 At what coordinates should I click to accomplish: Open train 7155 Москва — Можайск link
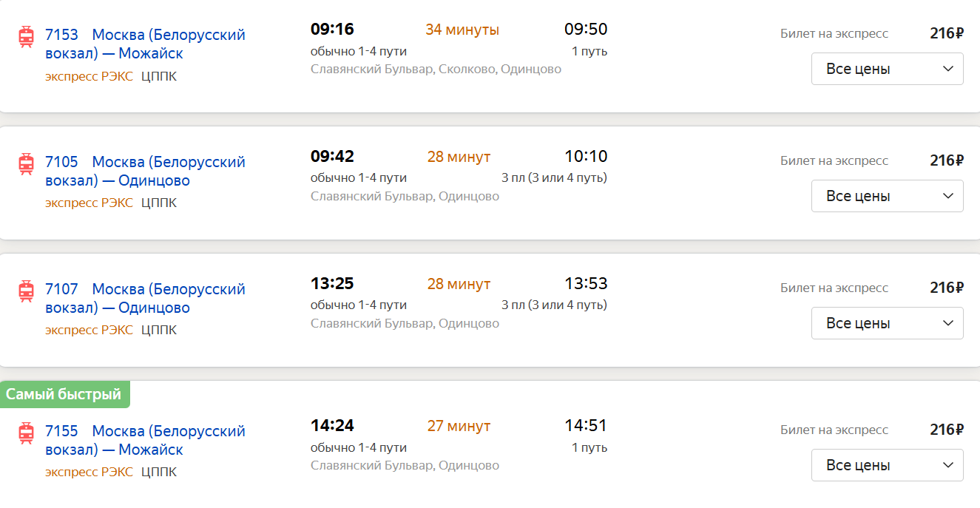pos(145,440)
